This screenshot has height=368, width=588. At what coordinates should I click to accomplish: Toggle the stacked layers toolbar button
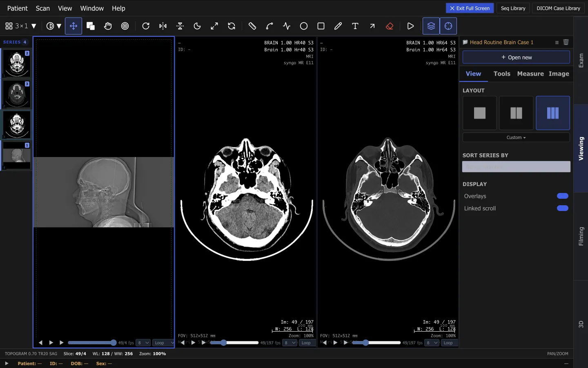coord(431,26)
